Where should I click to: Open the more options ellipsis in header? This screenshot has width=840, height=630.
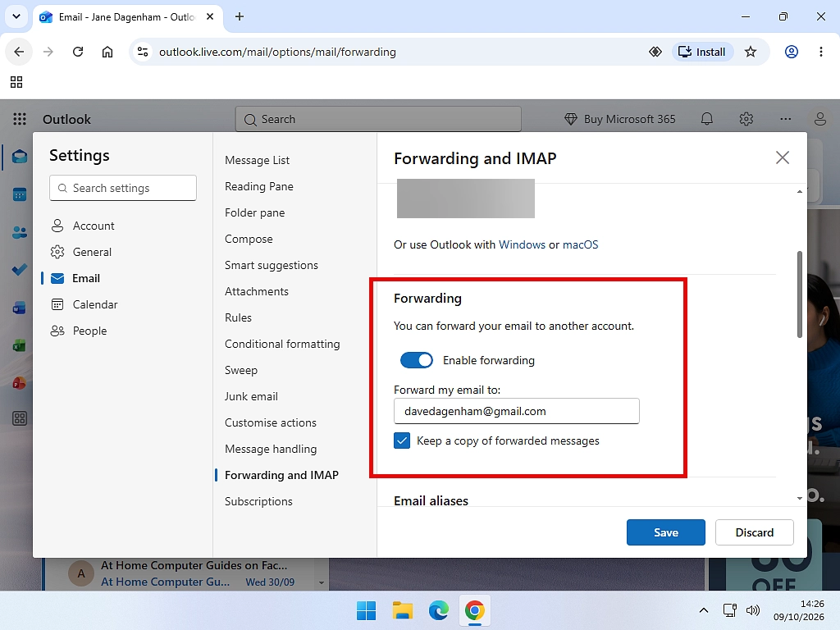coord(785,119)
